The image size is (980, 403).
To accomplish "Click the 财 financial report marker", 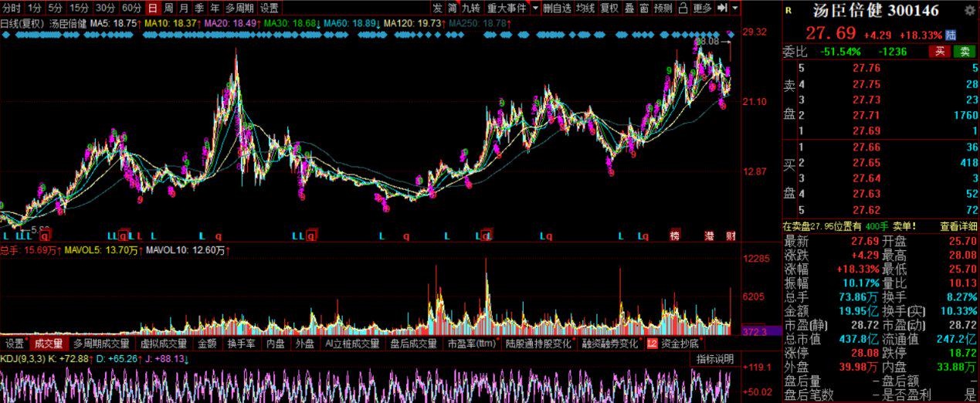I will [x=731, y=235].
